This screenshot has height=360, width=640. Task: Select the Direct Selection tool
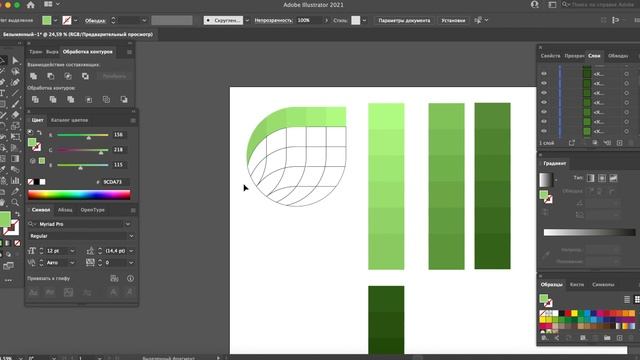(15, 60)
